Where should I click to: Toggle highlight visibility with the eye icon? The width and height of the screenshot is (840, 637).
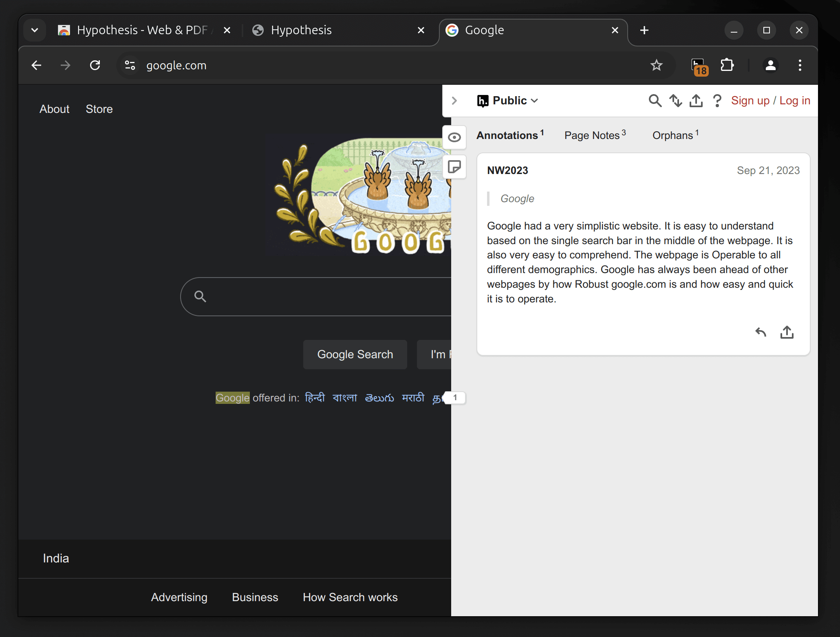[x=454, y=137]
